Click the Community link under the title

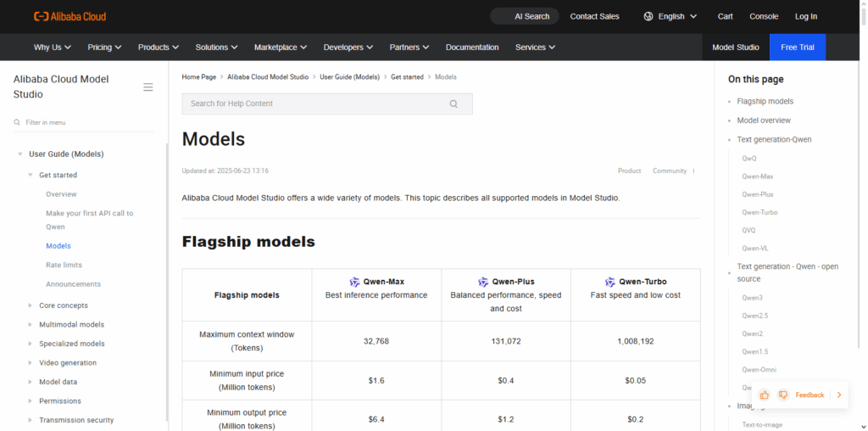[670, 171]
